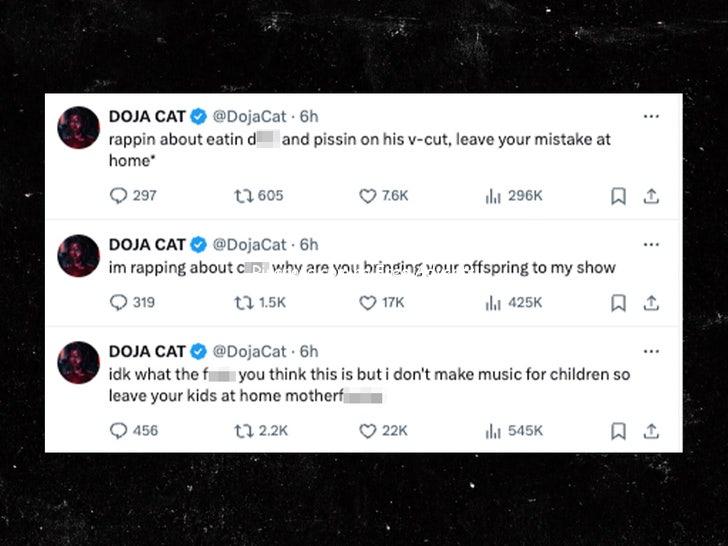
Task: Reply to the tweet with 456 replies
Action: [119, 431]
